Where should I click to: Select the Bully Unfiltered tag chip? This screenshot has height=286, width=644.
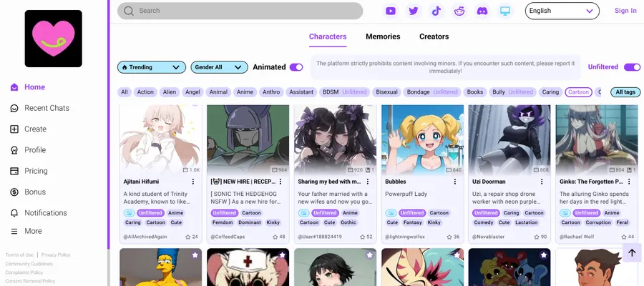[x=512, y=92]
